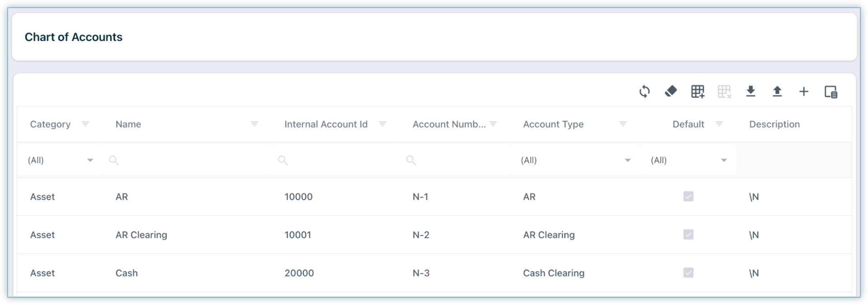
Task: Click filter icon on Internal Account Id header
Action: pyautogui.click(x=382, y=124)
